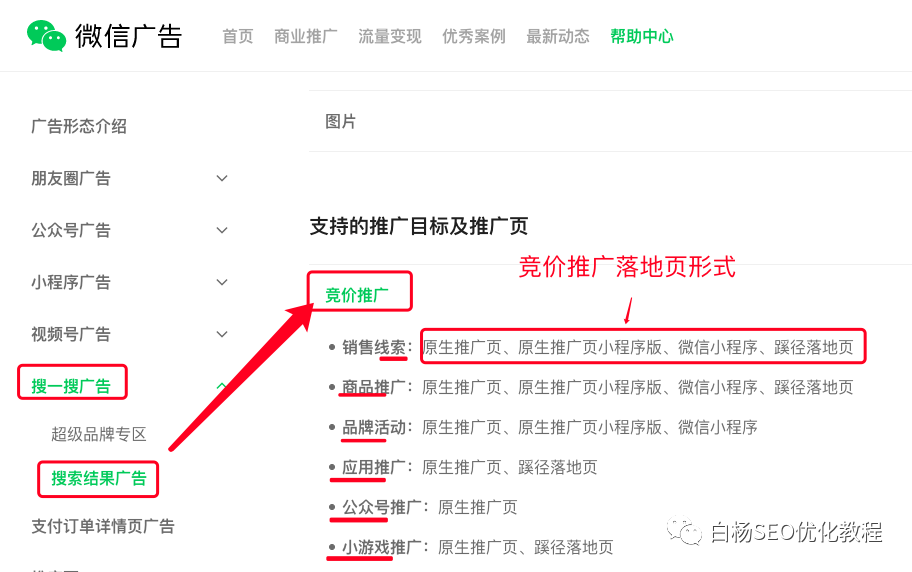Open the 首页 nav item
912x572 pixels.
[237, 37]
